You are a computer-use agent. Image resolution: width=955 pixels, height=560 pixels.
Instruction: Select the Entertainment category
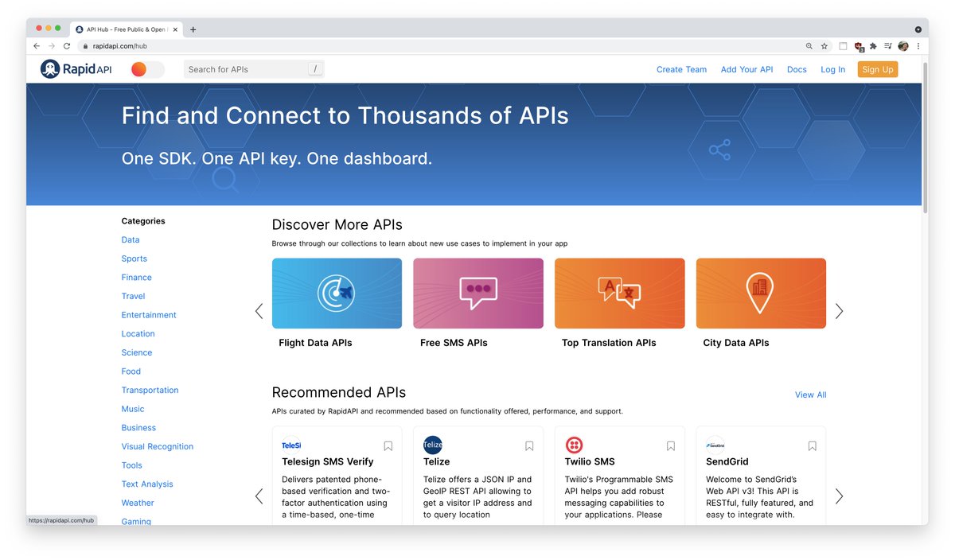point(149,315)
